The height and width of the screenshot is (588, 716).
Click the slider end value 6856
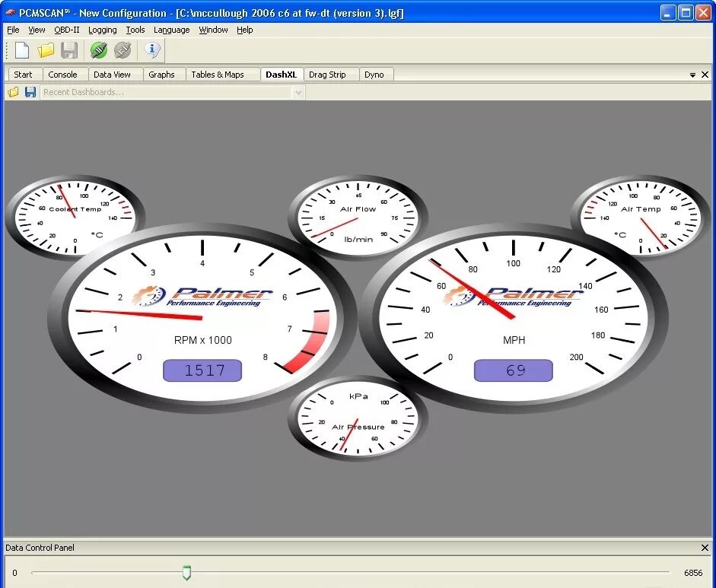[x=693, y=573]
